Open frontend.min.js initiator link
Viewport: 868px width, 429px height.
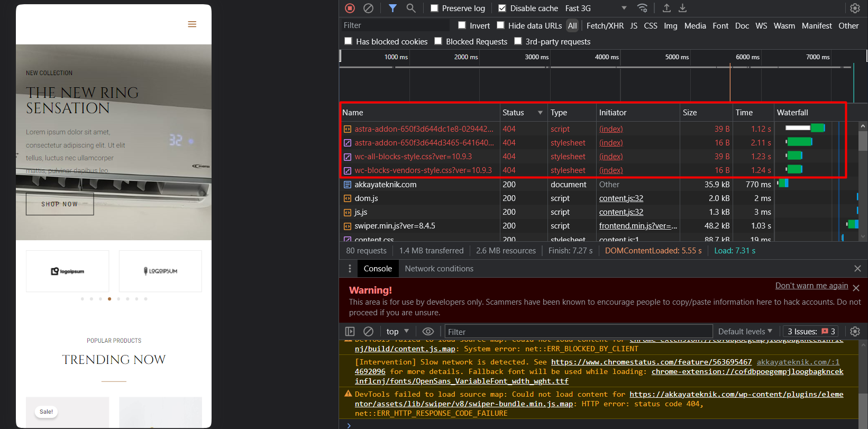pyautogui.click(x=638, y=226)
